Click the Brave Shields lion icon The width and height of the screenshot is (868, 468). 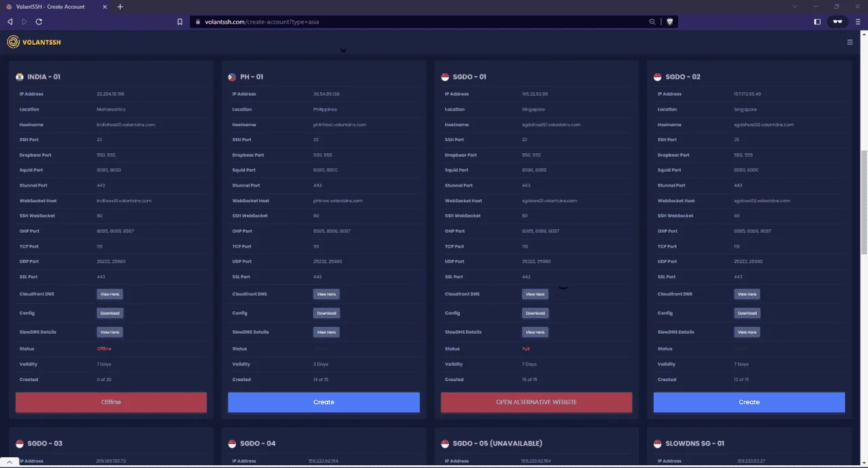click(670, 22)
